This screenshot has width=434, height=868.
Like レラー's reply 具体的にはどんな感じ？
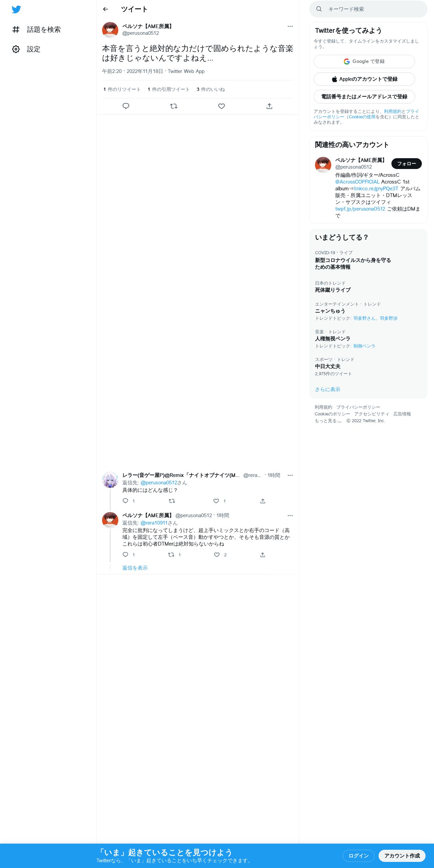[216, 501]
